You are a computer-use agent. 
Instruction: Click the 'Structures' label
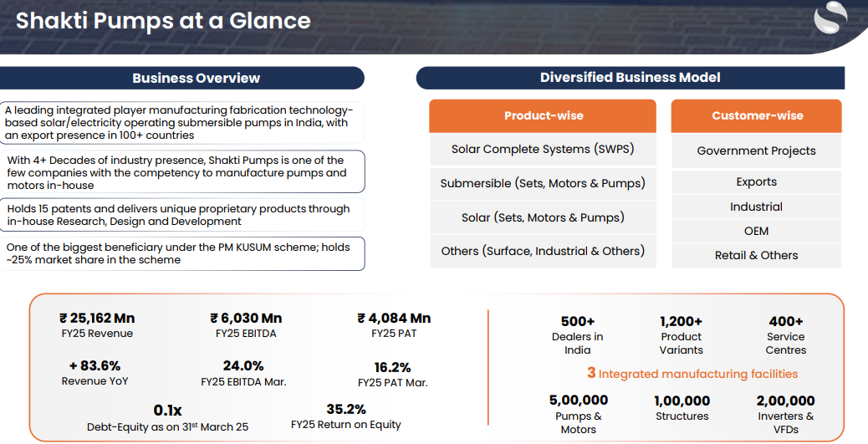(x=682, y=416)
